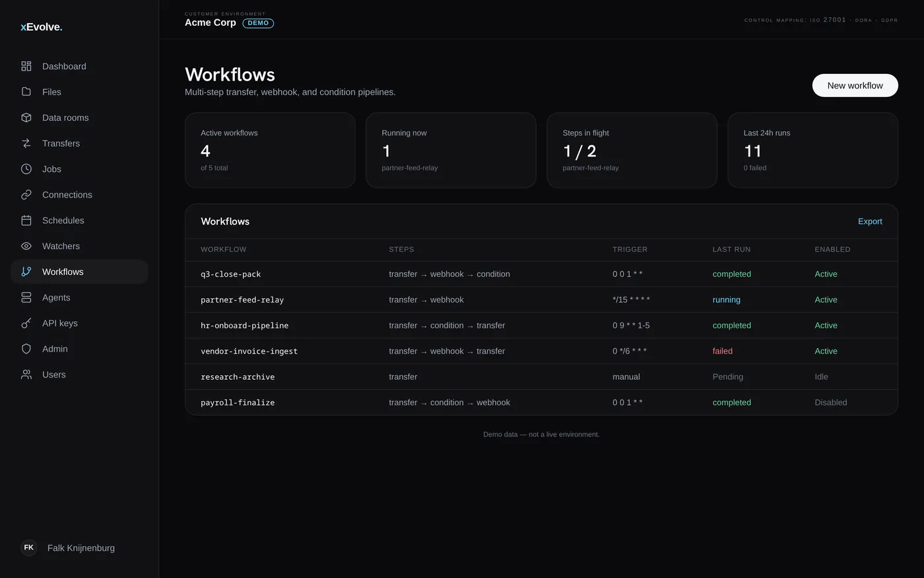
Task: Click the Steps in flight card
Action: click(632, 150)
